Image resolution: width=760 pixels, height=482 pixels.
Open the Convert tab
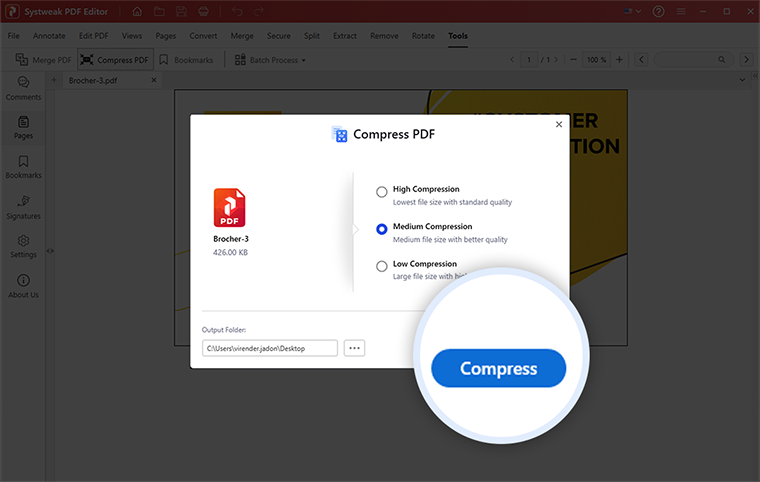click(203, 36)
